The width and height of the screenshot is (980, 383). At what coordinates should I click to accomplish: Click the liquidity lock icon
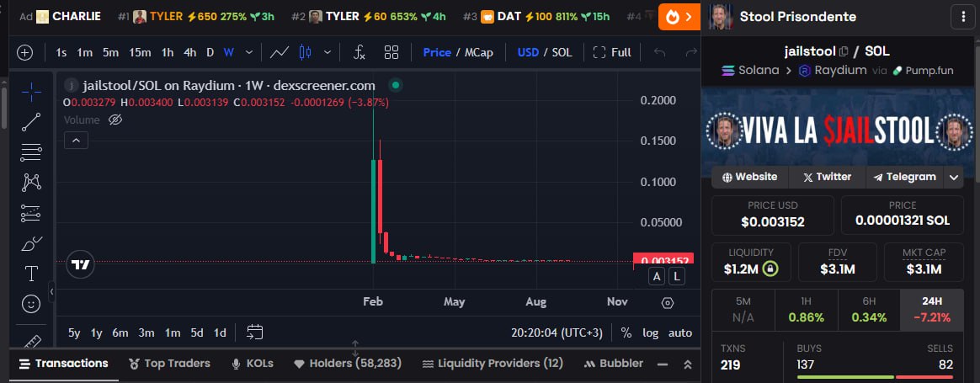770,269
